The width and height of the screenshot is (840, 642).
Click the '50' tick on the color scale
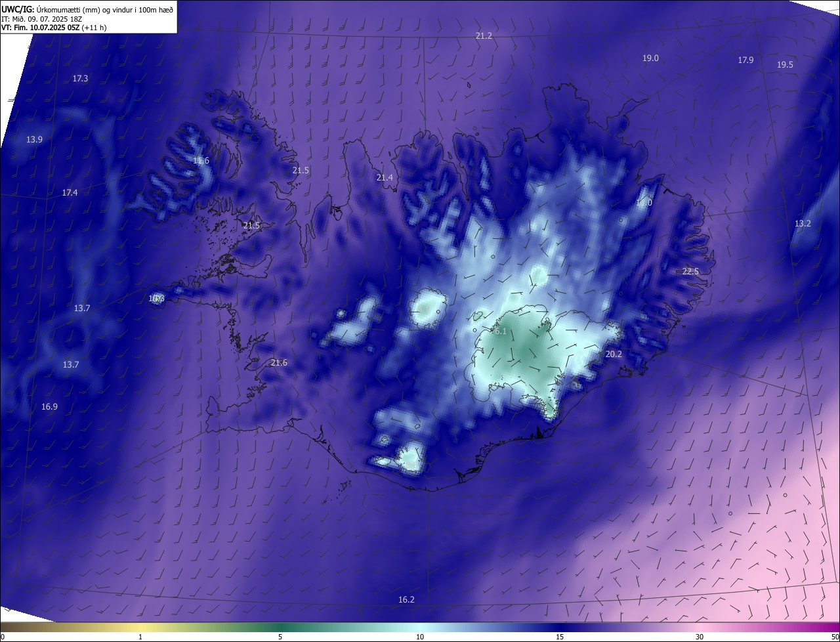coord(835,637)
